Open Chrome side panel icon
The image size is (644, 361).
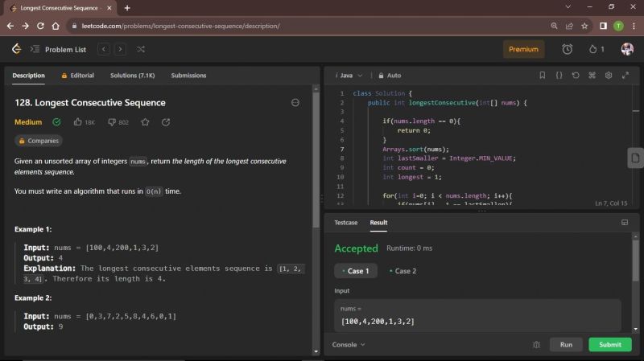603,26
